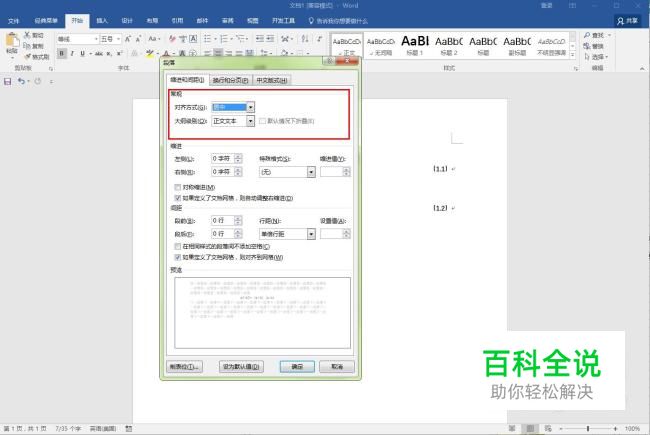650x435 pixels.
Task: Click the Change Case Aa icon
Action: [x=153, y=39]
